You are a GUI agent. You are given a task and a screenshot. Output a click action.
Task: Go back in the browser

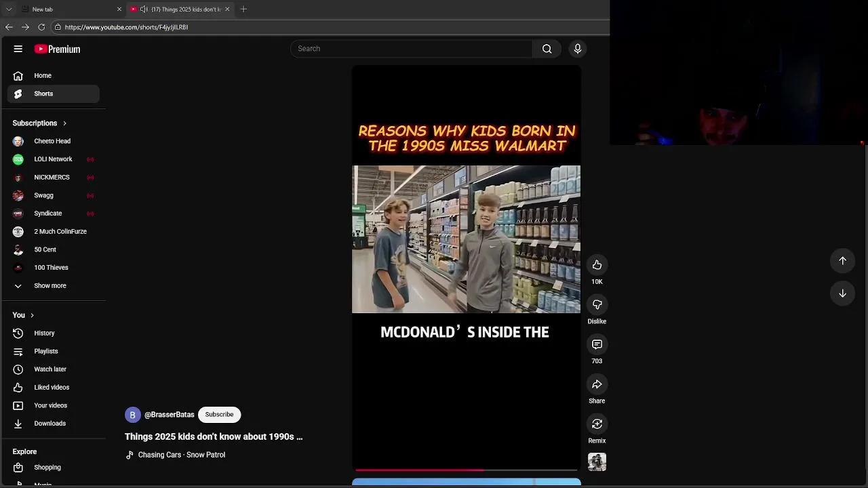pyautogui.click(x=9, y=27)
